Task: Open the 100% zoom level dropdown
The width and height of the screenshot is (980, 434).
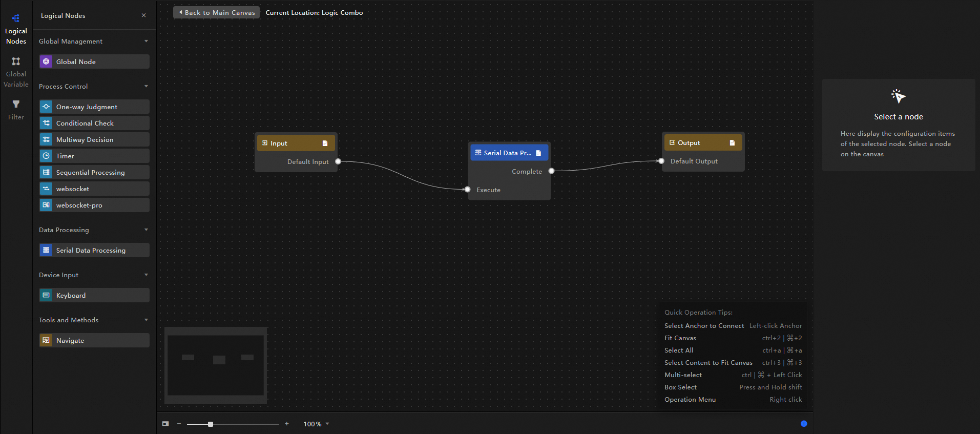Action: pos(316,424)
